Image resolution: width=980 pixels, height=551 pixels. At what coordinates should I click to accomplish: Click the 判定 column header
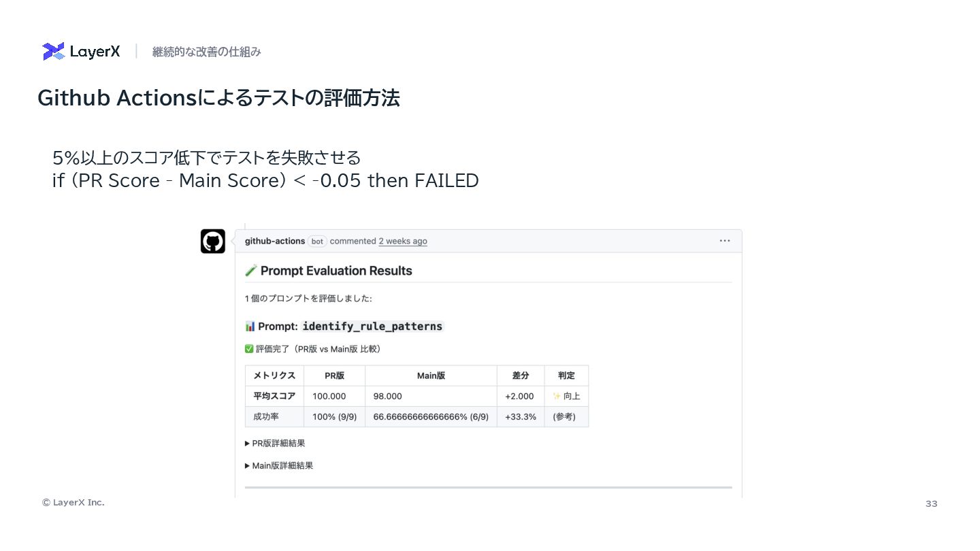point(566,375)
